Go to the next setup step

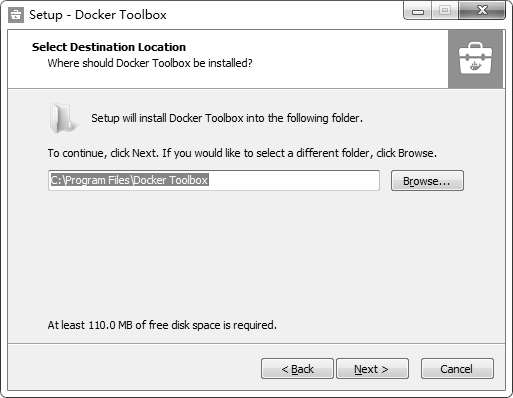(372, 369)
